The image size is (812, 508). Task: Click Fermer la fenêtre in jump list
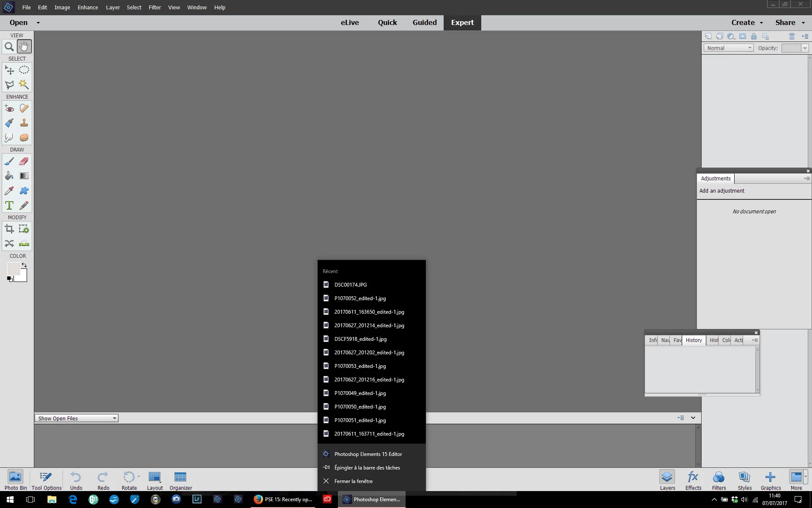353,481
